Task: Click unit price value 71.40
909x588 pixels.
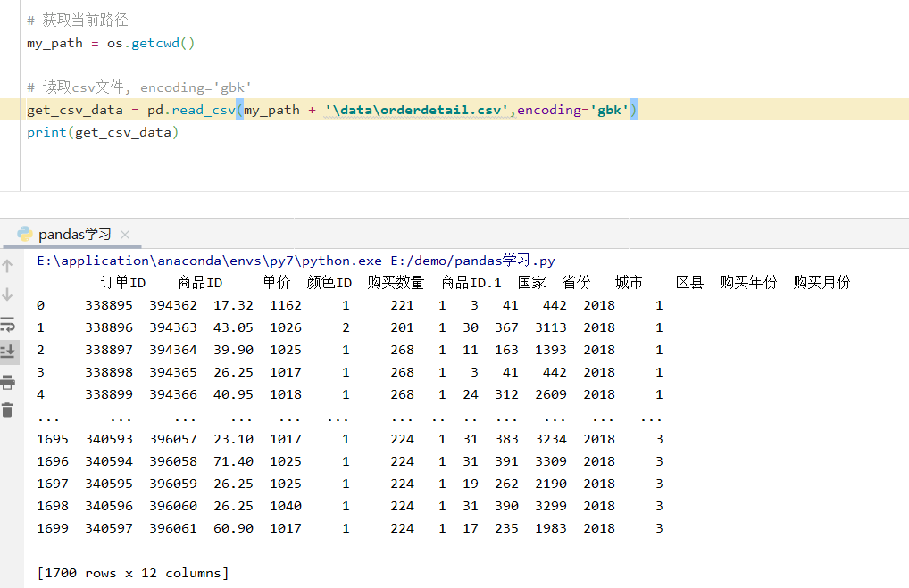Action: pos(234,461)
